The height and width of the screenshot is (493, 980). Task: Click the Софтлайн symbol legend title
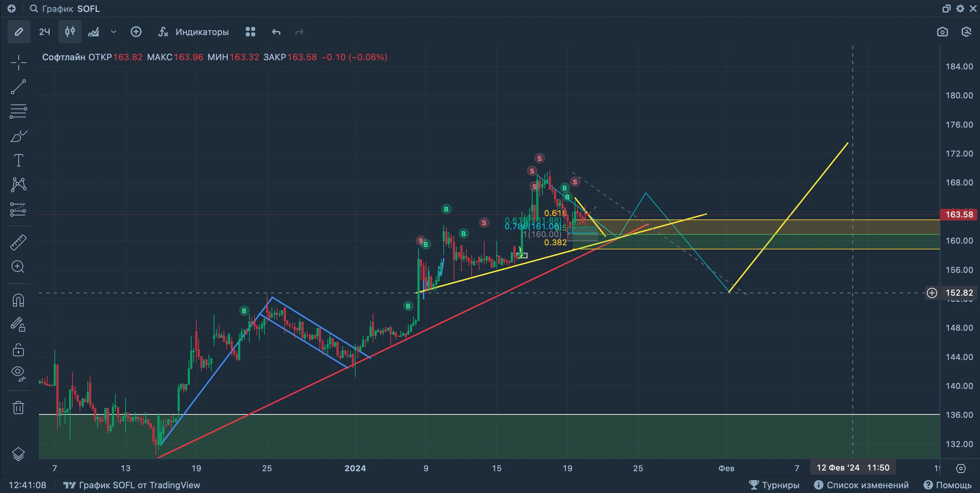click(x=64, y=57)
